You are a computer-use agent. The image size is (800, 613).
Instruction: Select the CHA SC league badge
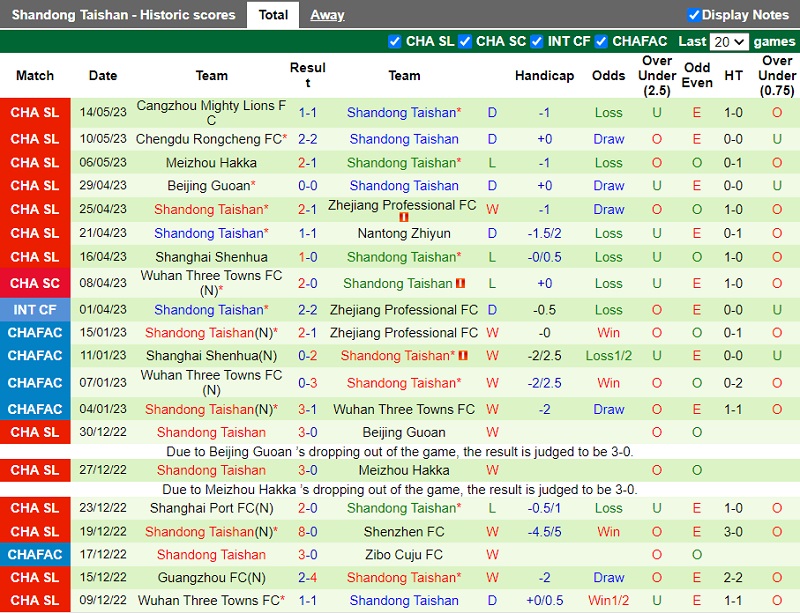(35, 283)
